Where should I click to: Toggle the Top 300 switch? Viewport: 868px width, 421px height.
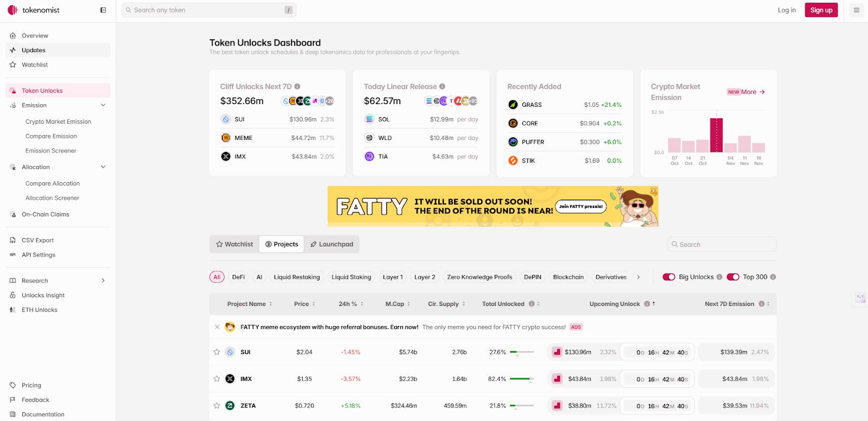coord(733,277)
